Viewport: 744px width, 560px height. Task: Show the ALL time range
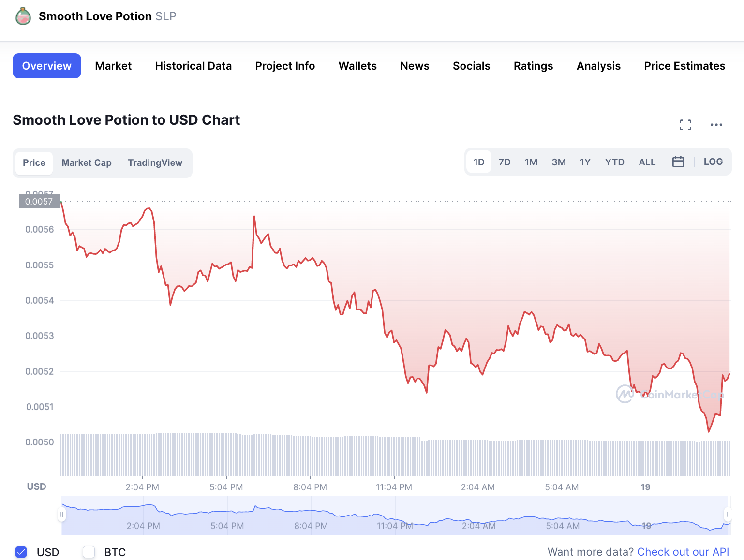click(647, 162)
